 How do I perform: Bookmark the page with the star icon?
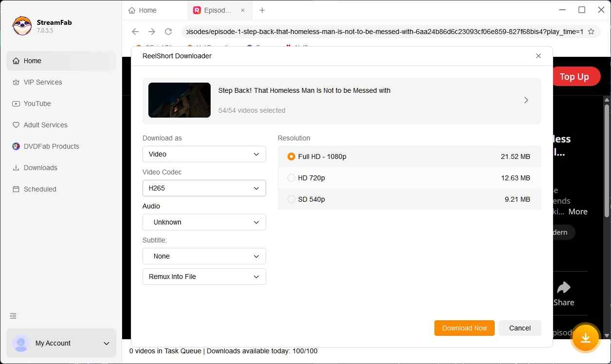[591, 32]
